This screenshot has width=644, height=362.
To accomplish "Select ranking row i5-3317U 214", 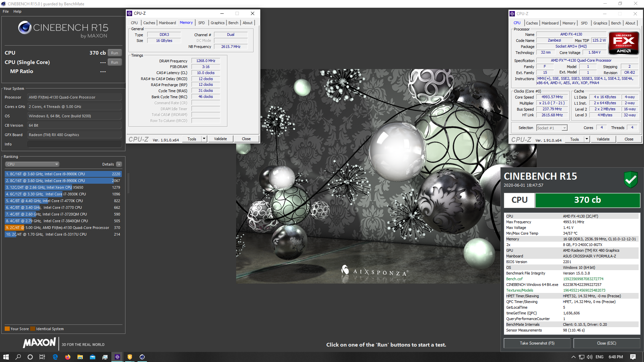I will [x=63, y=234].
